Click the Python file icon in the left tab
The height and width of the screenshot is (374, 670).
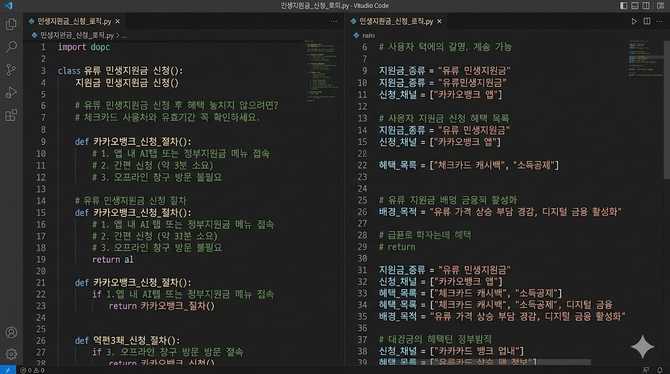[x=31, y=21]
